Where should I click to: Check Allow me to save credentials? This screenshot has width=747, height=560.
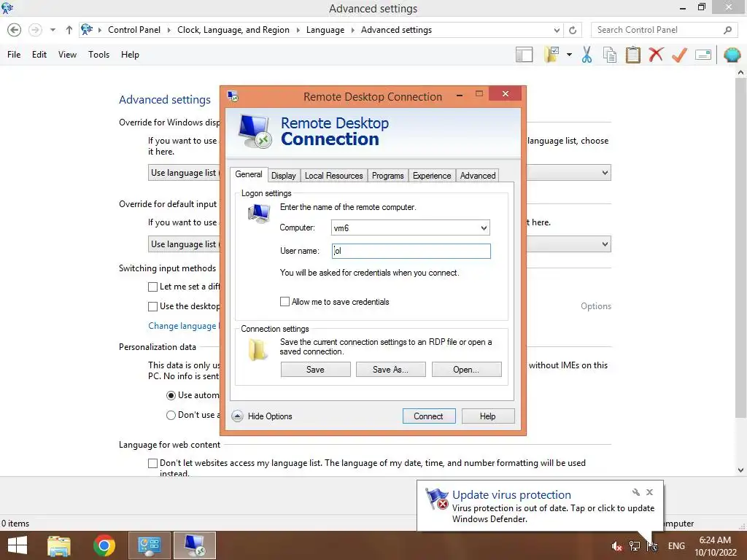pos(285,301)
